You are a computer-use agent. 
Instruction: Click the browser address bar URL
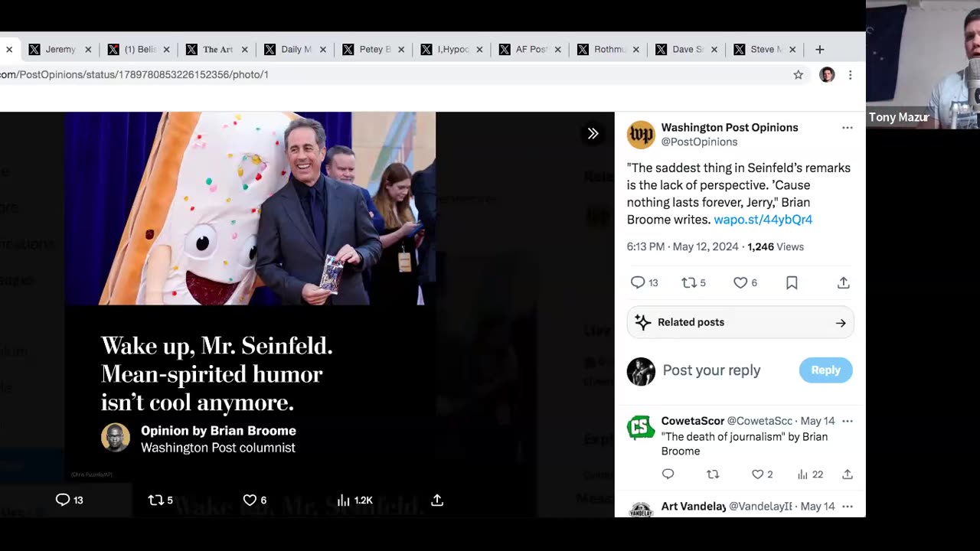(x=134, y=74)
